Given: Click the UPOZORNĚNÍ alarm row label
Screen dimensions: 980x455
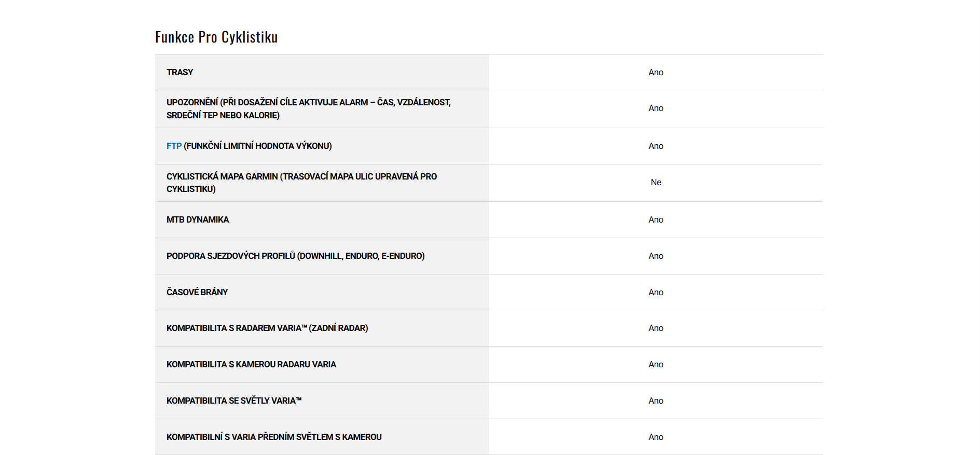Looking at the screenshot, I should coord(308,109).
